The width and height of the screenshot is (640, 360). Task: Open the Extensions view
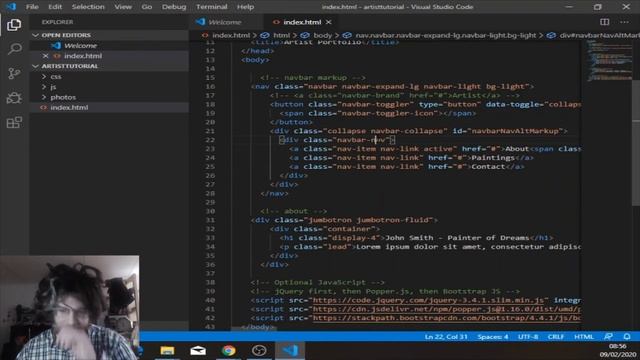coord(14,122)
